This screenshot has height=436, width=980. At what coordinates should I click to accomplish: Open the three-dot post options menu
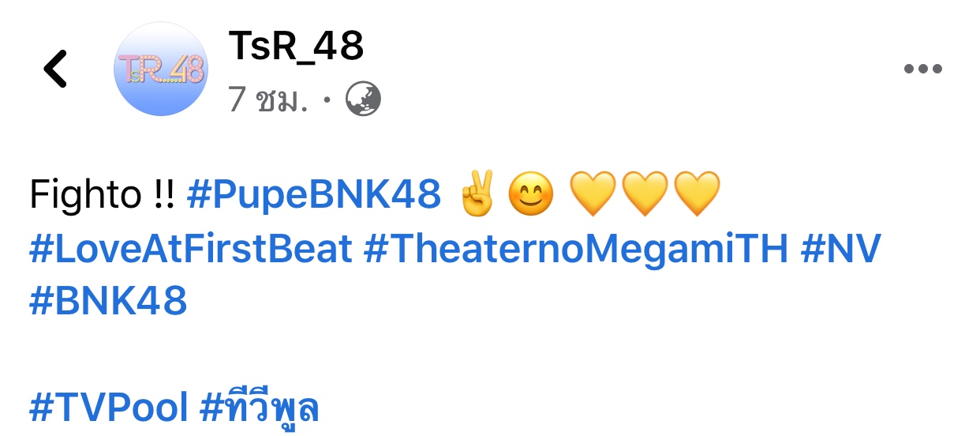[922, 69]
